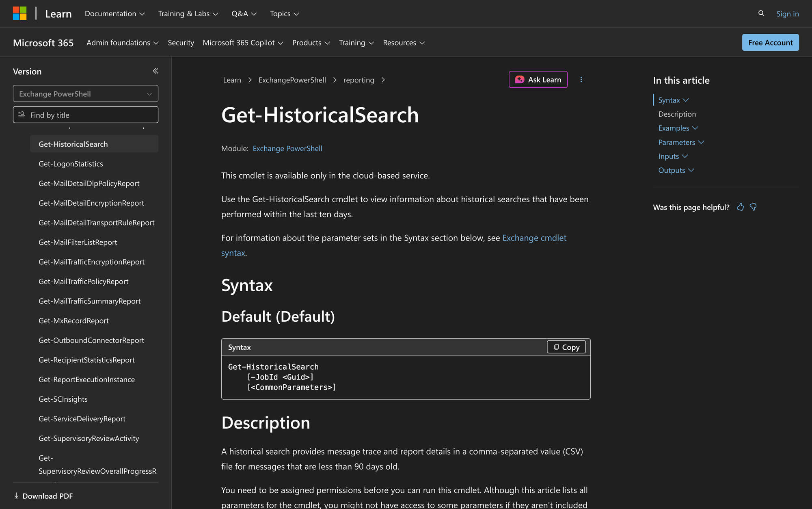This screenshot has width=812, height=509.
Task: Select Get-MailTrafficSummaryReport in sidebar
Action: coord(89,301)
